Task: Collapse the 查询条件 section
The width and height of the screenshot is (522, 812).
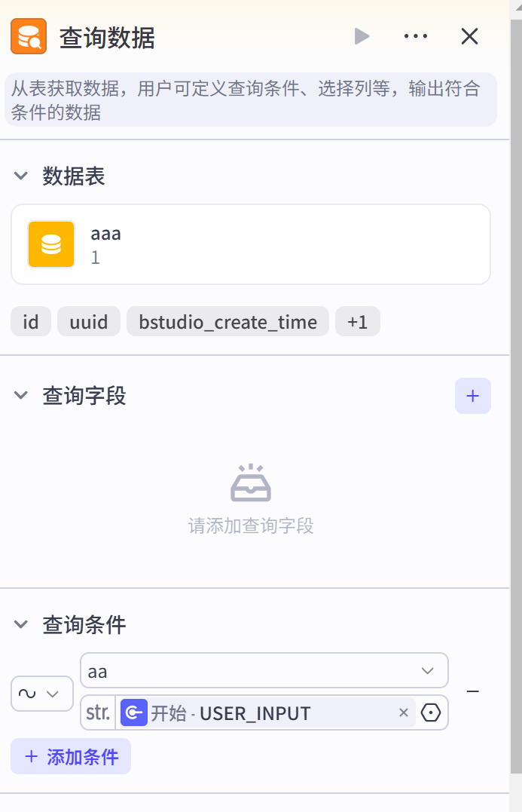Action: coord(20,624)
